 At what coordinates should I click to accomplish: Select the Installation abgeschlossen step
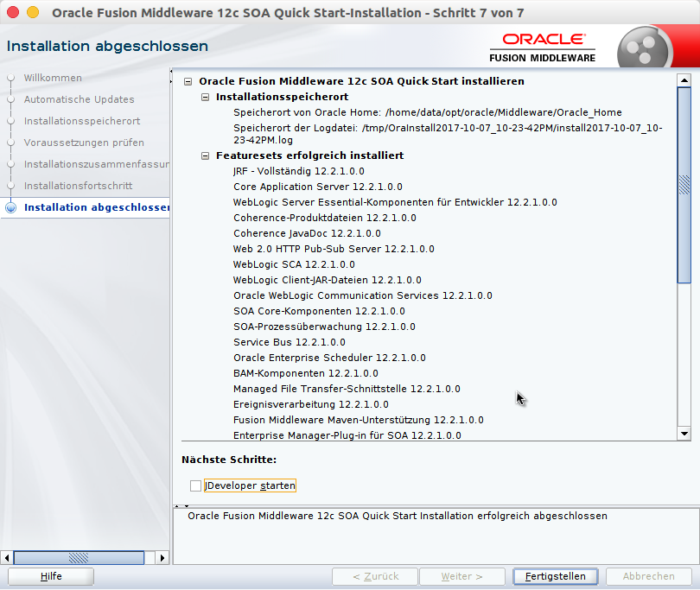97,207
